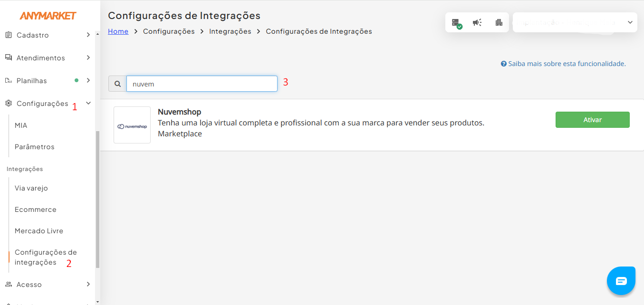Viewport: 644px width, 305px height.
Task: Click the sidebar vertical scrollbar
Action: 97,200
